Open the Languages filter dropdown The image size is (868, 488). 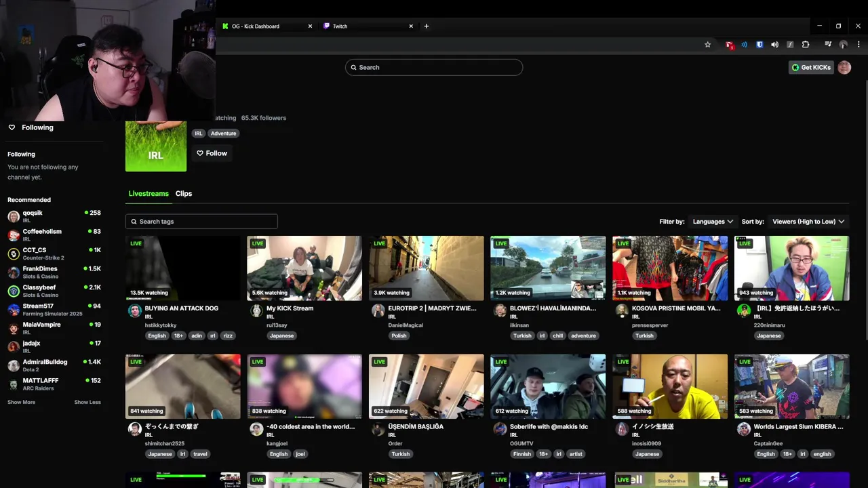pyautogui.click(x=713, y=222)
